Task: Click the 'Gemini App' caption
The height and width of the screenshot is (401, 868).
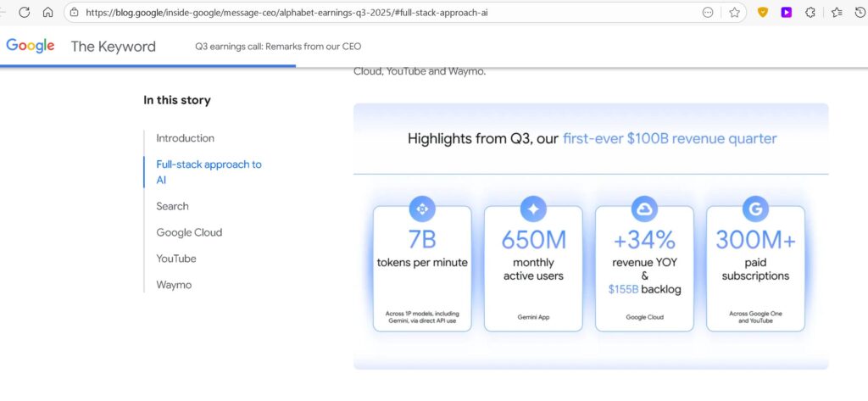Action: click(x=534, y=317)
